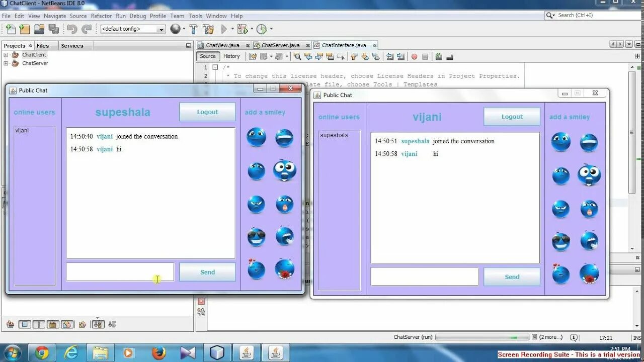Click Send in supeshala's chat window
This screenshot has width=644, height=362.
pos(207,272)
